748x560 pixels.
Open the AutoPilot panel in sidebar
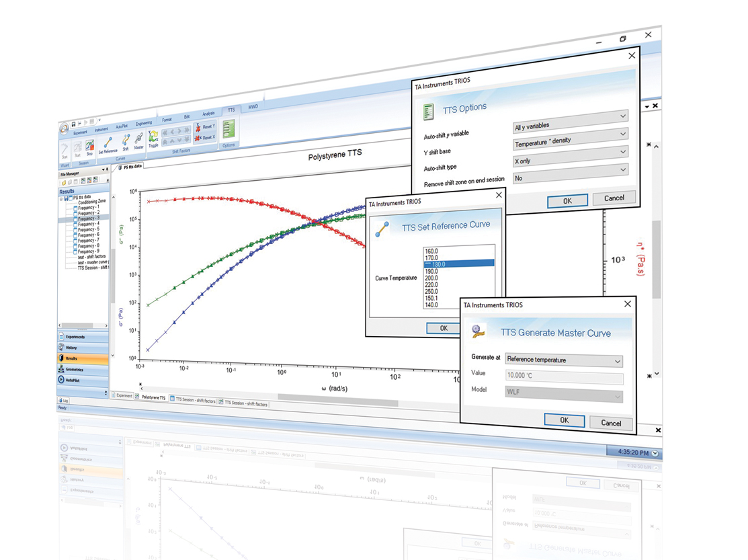click(x=83, y=381)
